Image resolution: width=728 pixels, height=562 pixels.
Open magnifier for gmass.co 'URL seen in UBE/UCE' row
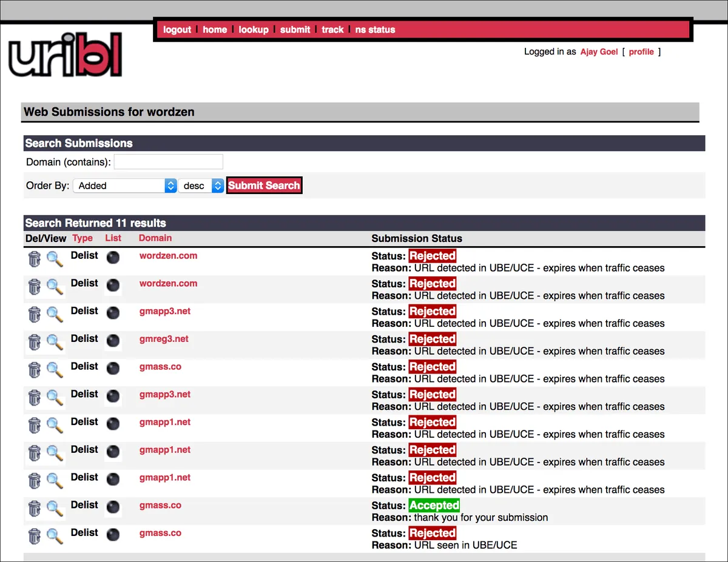point(55,537)
